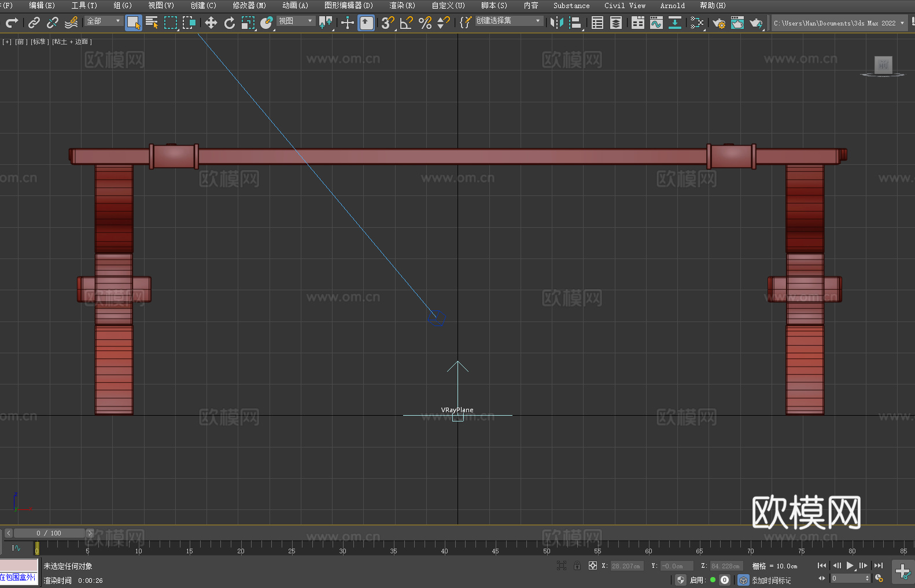This screenshot has width=915, height=588.
Task: Click the Select and Place tool
Action: coord(267,23)
